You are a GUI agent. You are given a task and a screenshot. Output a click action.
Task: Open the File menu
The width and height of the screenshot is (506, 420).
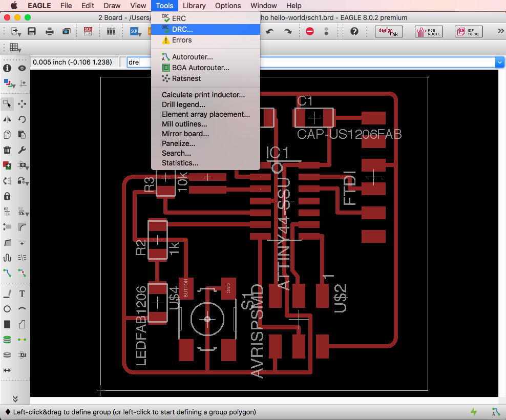pyautogui.click(x=66, y=6)
